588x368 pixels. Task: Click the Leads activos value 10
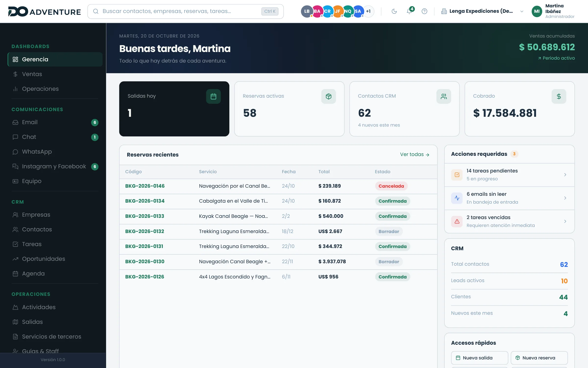coord(564,281)
